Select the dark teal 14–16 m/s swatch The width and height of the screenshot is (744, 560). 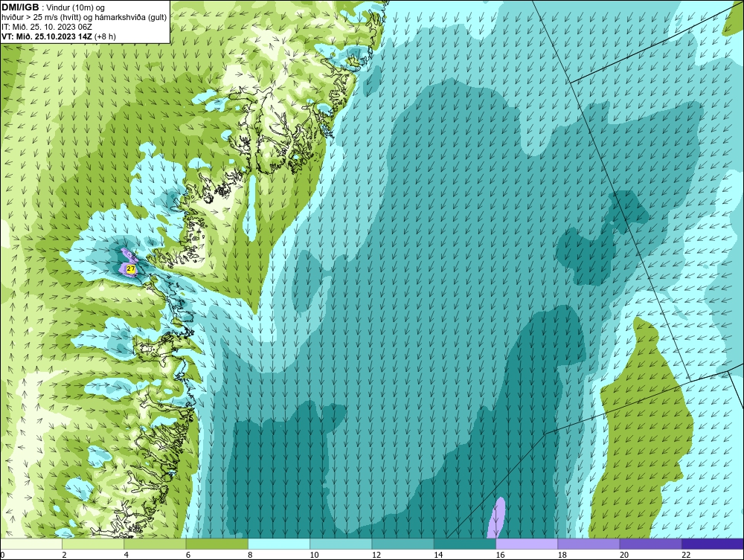coord(464,544)
